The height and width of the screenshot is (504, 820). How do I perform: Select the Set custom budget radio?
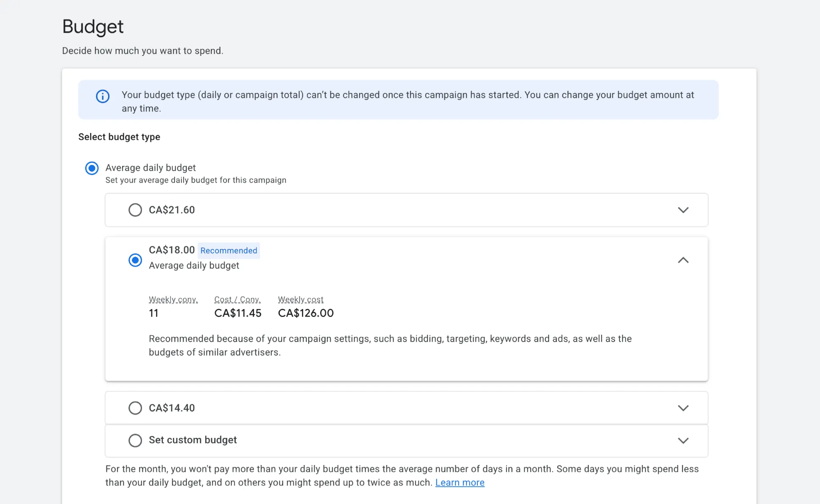[135, 440]
